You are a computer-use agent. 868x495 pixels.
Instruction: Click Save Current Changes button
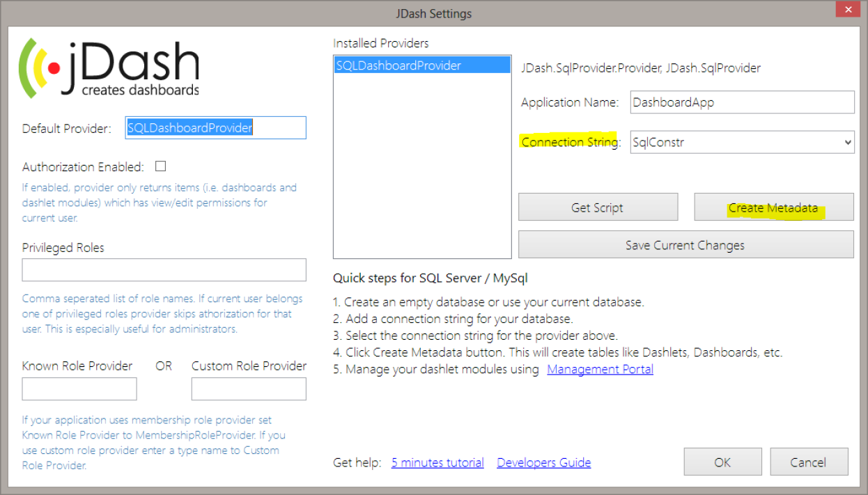click(686, 245)
